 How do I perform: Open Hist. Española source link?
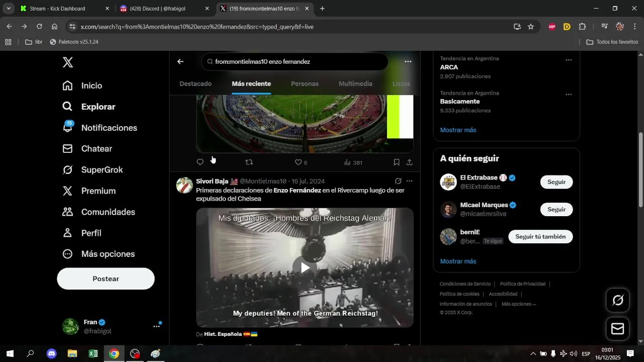click(231, 334)
